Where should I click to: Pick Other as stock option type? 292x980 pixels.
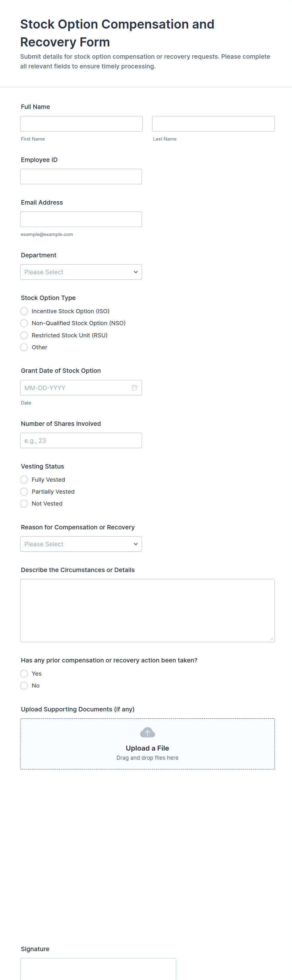click(24, 347)
